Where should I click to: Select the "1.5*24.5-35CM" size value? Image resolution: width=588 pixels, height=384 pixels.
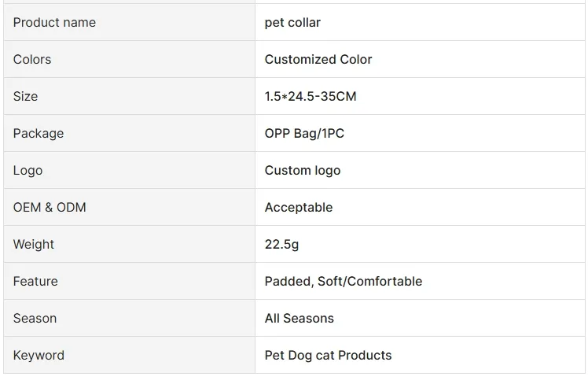point(311,96)
